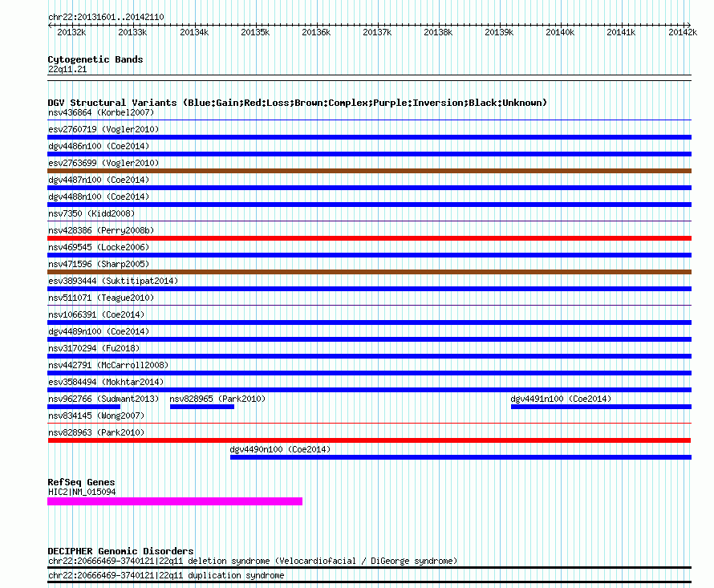Click the 20139k ruler tick label

point(499,32)
